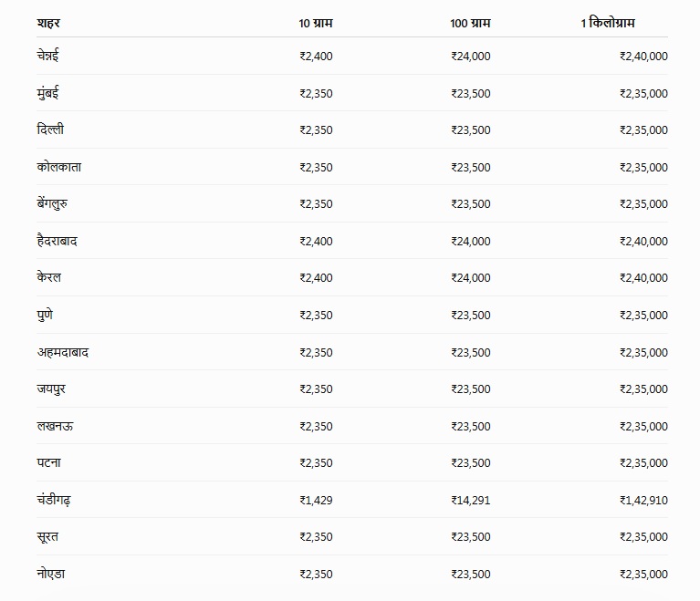Select the मुंबई city name
The height and width of the screenshot is (601, 700).
[47, 93]
